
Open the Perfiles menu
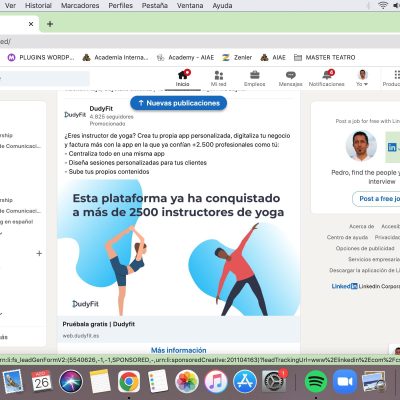[121, 6]
